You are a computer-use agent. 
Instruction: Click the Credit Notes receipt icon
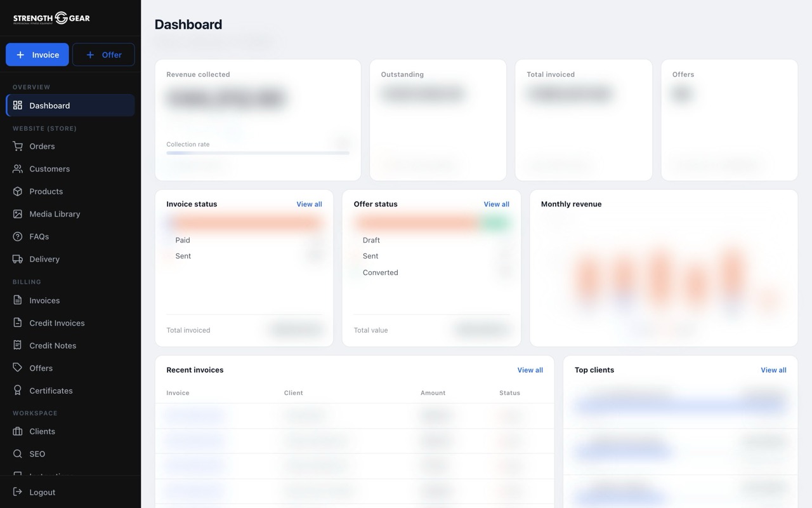click(x=18, y=345)
